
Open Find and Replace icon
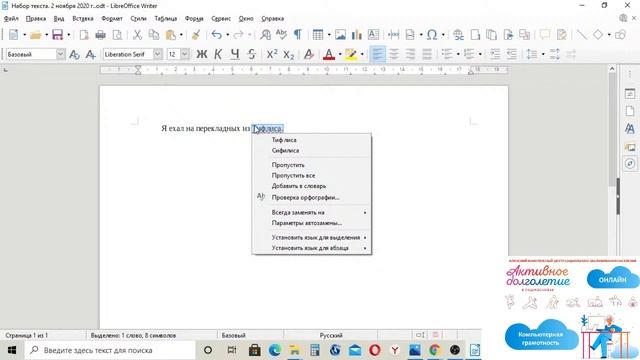265,35
